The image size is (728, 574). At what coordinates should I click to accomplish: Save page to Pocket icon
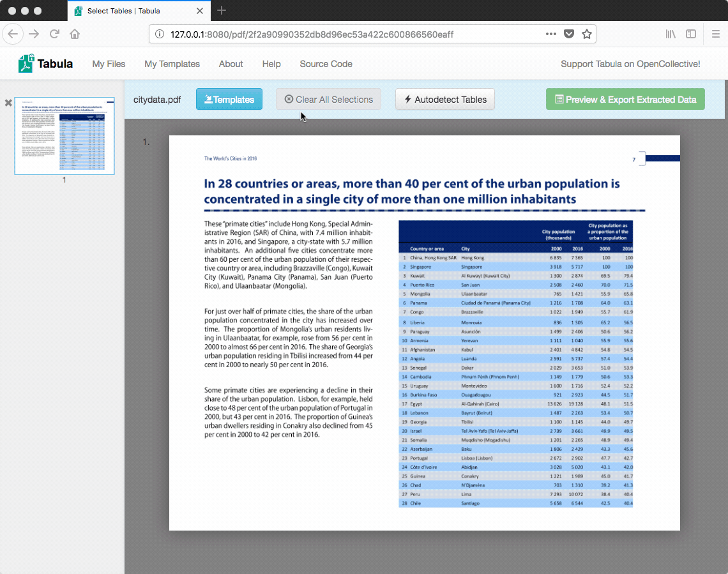(569, 34)
